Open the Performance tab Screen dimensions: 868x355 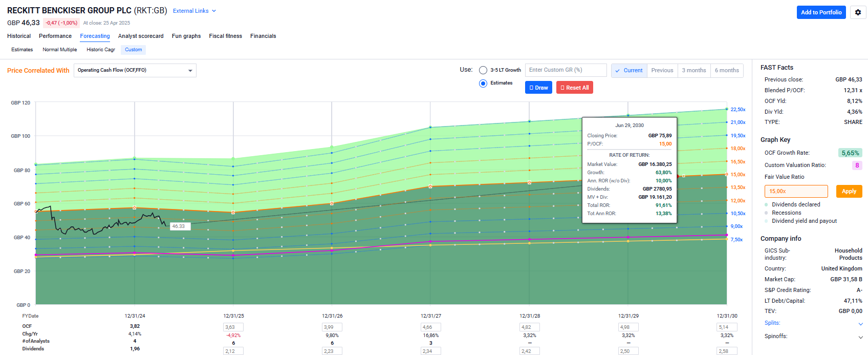click(55, 36)
